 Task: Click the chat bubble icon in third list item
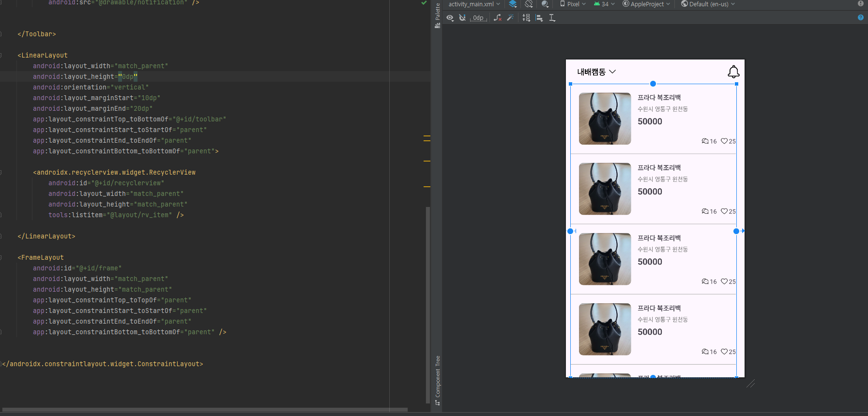pyautogui.click(x=705, y=282)
